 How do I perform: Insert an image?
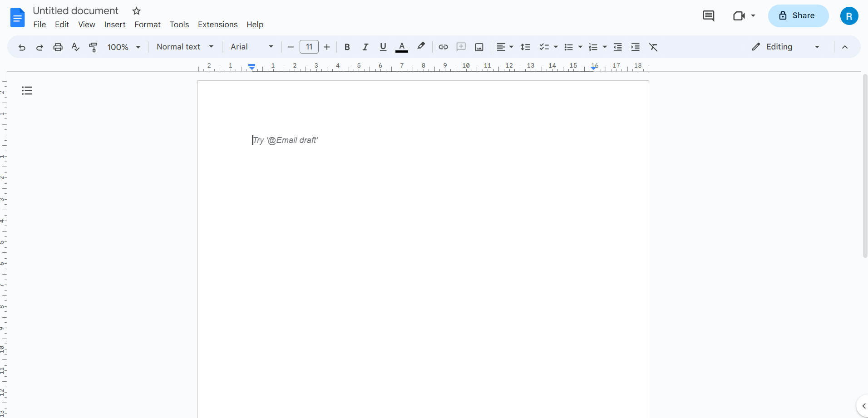click(x=479, y=47)
